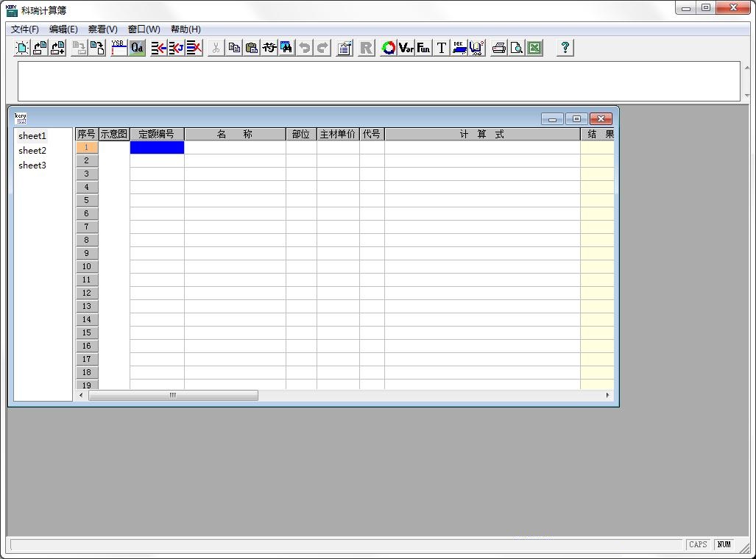Screen dimensions: 756x559
Task: Switch to sheet3 in the sheet list
Action: tap(32, 165)
